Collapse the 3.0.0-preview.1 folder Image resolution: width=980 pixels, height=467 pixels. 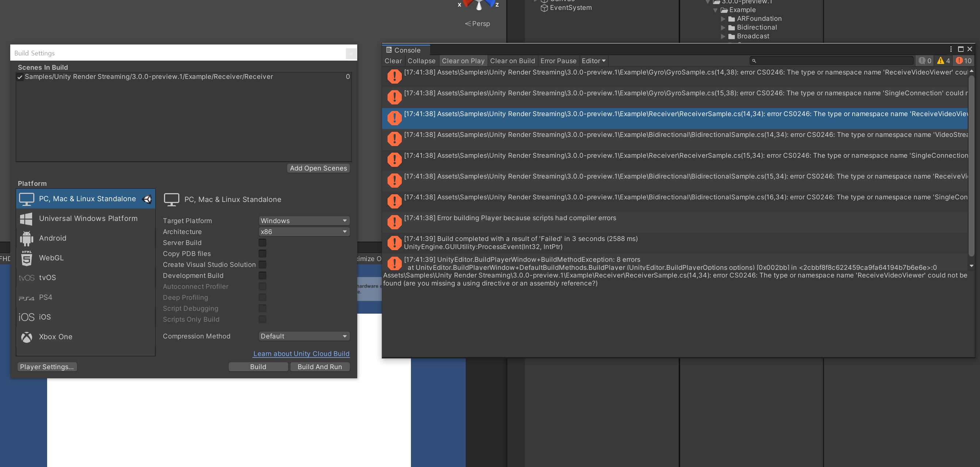pyautogui.click(x=708, y=2)
